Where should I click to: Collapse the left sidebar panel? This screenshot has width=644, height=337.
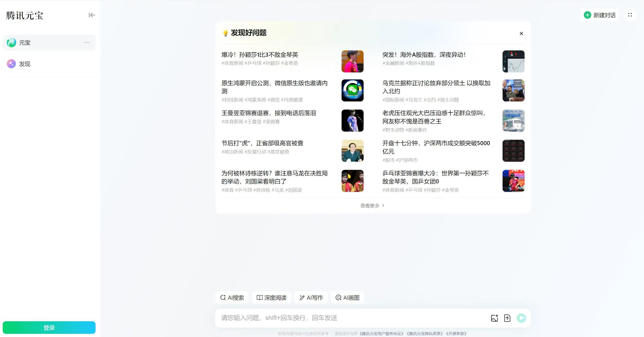pos(92,15)
